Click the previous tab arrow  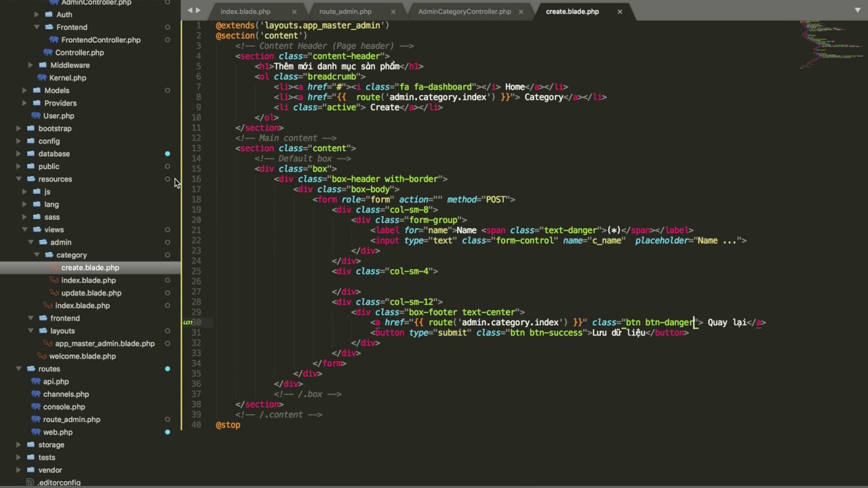tap(190, 10)
